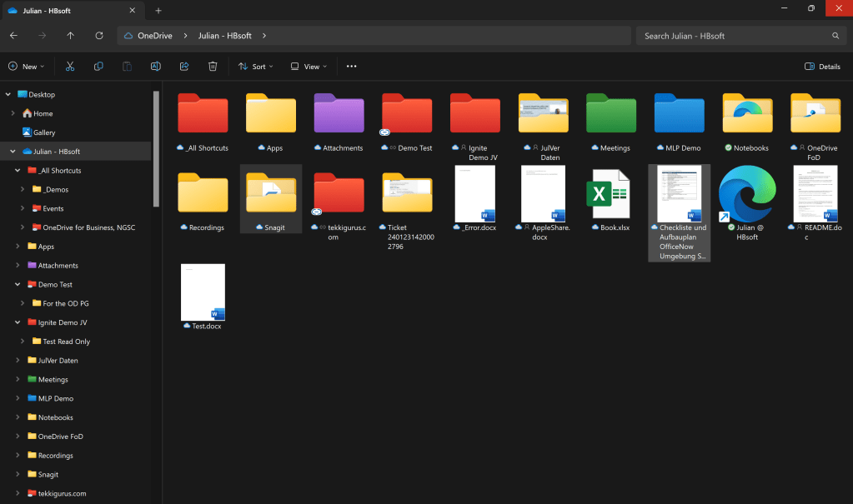Open the See more ellipsis toolbar menu
Viewport: 853px width, 504px height.
pyautogui.click(x=351, y=66)
